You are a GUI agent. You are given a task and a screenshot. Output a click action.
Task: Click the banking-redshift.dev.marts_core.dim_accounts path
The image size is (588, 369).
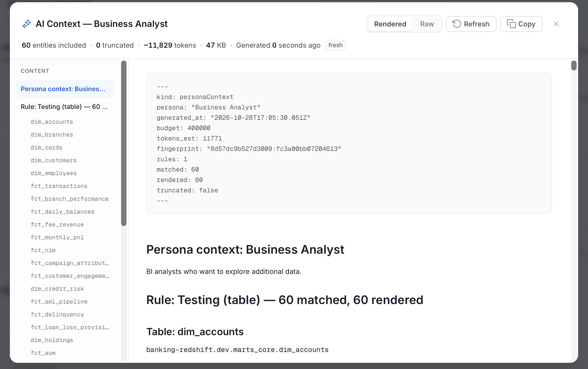(237, 349)
